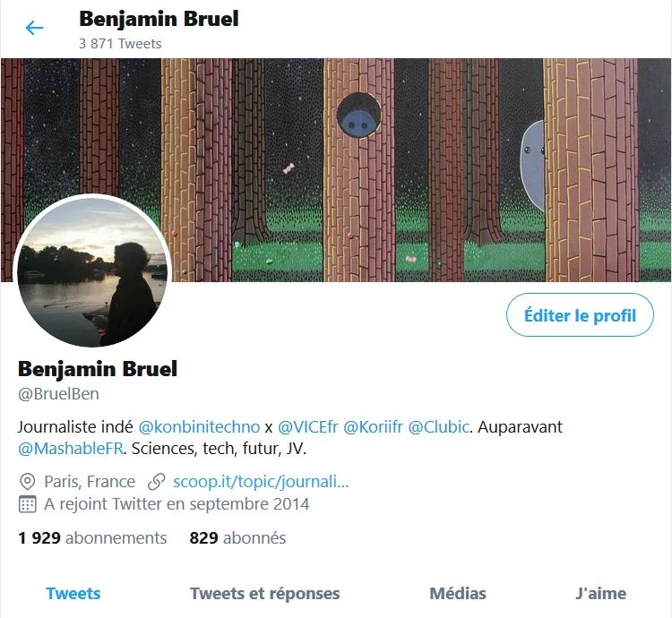Visit the @Koriifr mention link
This screenshot has width=672, height=618.
pyautogui.click(x=373, y=427)
